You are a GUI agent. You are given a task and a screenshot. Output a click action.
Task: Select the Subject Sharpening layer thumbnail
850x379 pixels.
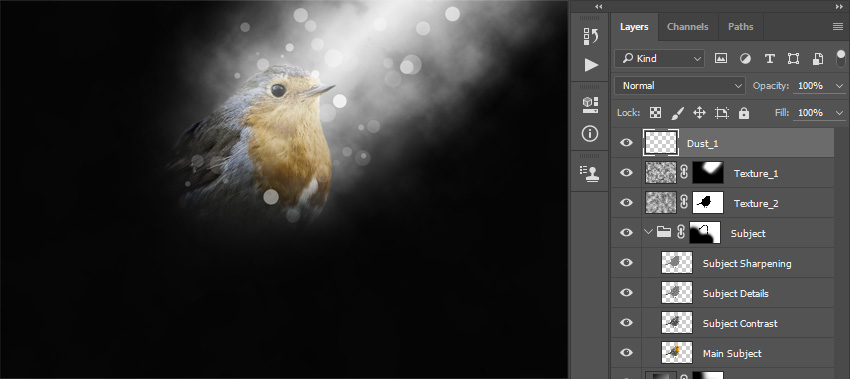[x=677, y=262]
